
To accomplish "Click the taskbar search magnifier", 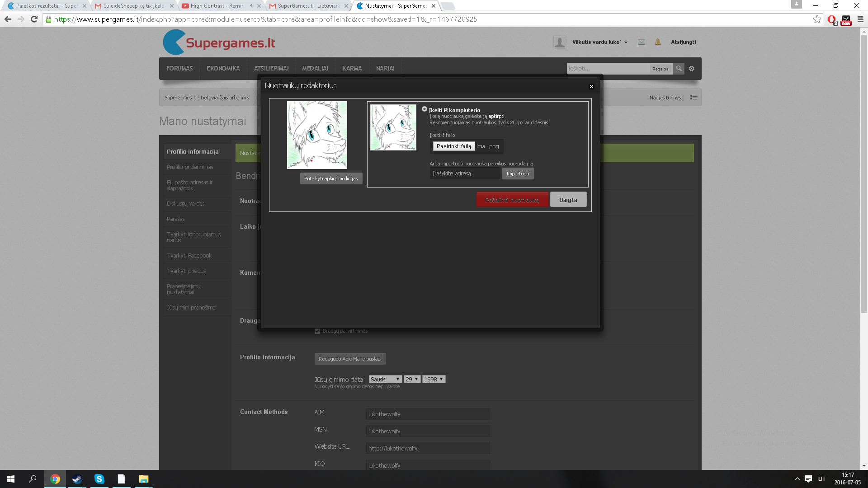I will pos(33,479).
